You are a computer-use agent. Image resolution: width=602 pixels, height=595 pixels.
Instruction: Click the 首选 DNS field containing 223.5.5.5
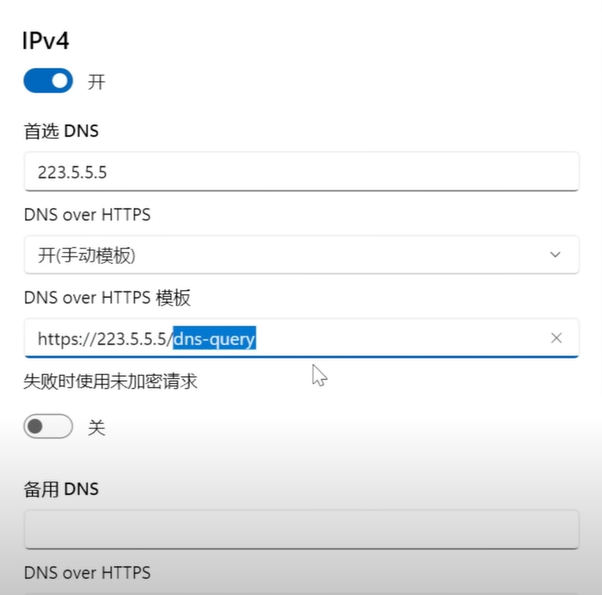point(301,172)
